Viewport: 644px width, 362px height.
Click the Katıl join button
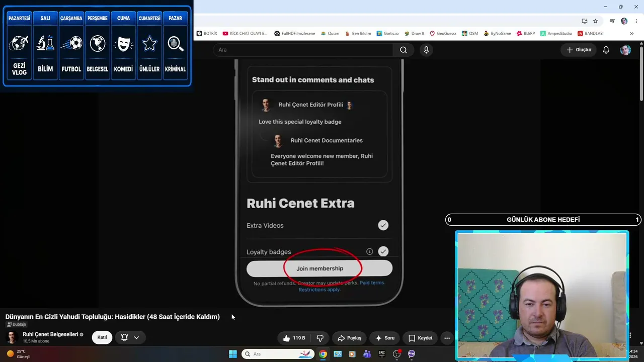(102, 337)
